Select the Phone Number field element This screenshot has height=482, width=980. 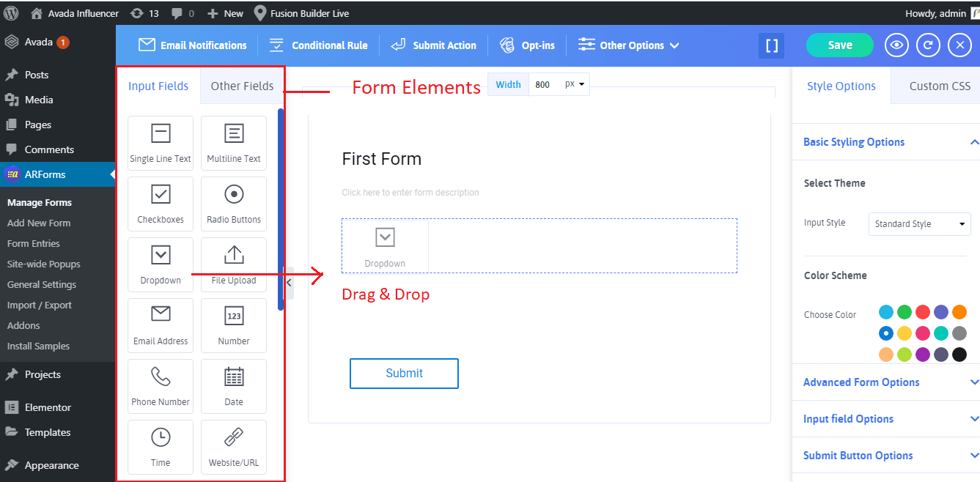(161, 386)
